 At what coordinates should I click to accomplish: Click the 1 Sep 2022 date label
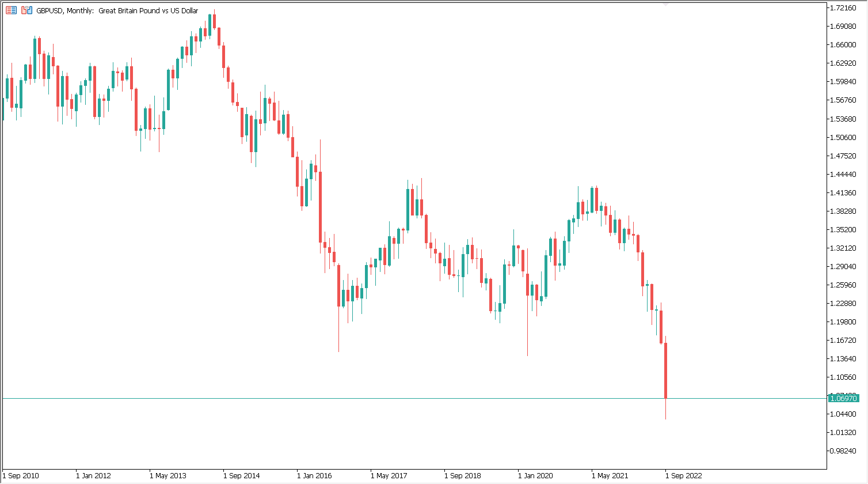point(684,476)
